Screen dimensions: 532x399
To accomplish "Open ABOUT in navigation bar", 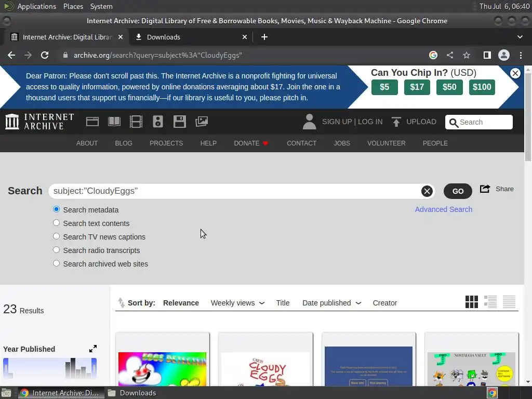I will (x=87, y=143).
